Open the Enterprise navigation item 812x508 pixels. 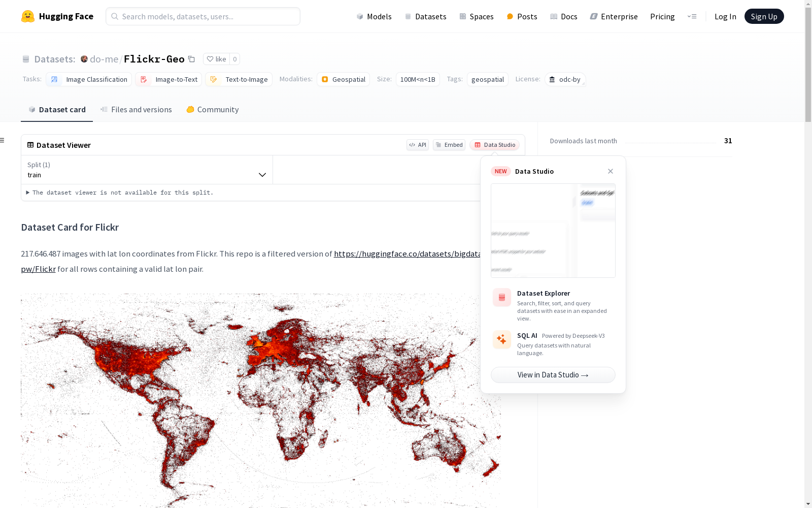click(614, 16)
